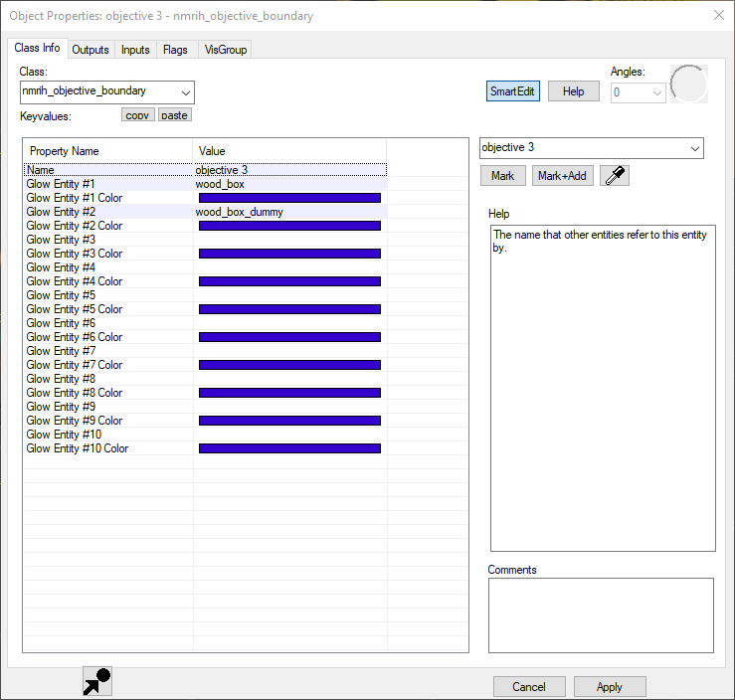Open the Angles dropdown
The height and width of the screenshot is (700, 735).
638,92
